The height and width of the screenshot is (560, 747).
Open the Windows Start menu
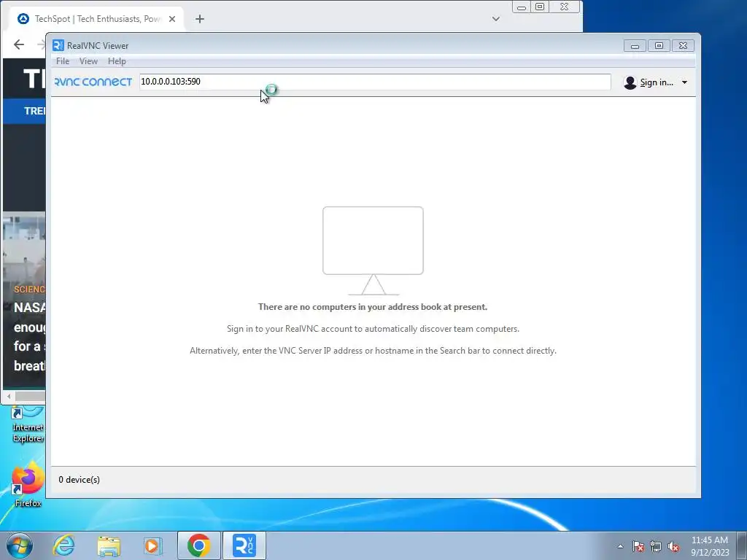click(20, 545)
